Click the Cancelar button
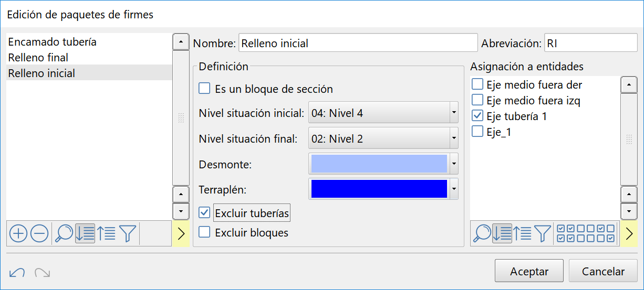Viewport: 644px width, 290px height. (x=603, y=272)
